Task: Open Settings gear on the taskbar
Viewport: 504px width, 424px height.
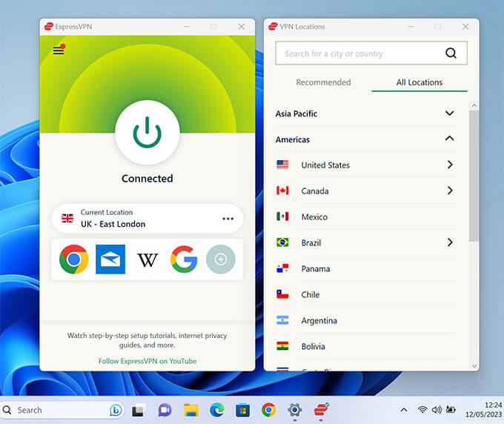Action: pos(294,410)
